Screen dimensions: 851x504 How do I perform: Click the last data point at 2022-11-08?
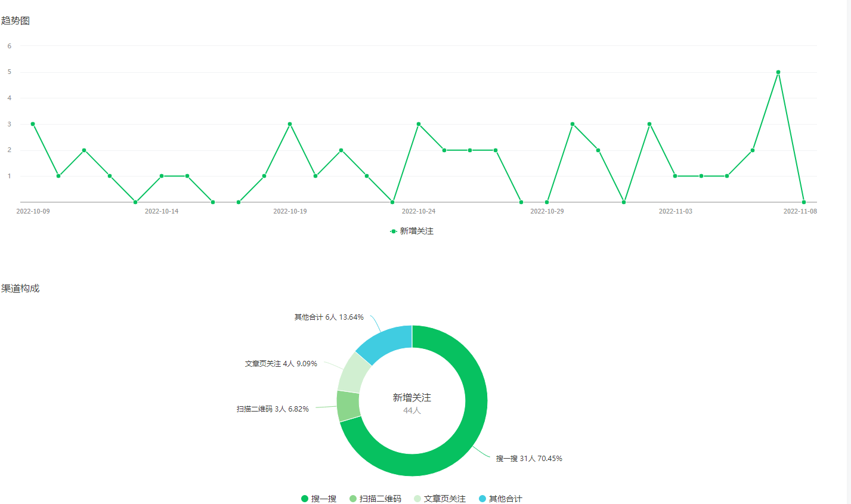[804, 202]
